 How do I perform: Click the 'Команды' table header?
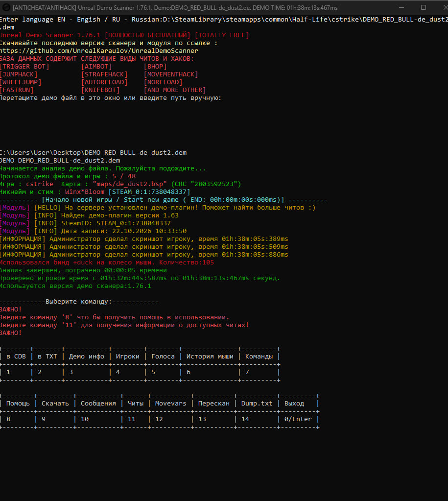point(259,356)
